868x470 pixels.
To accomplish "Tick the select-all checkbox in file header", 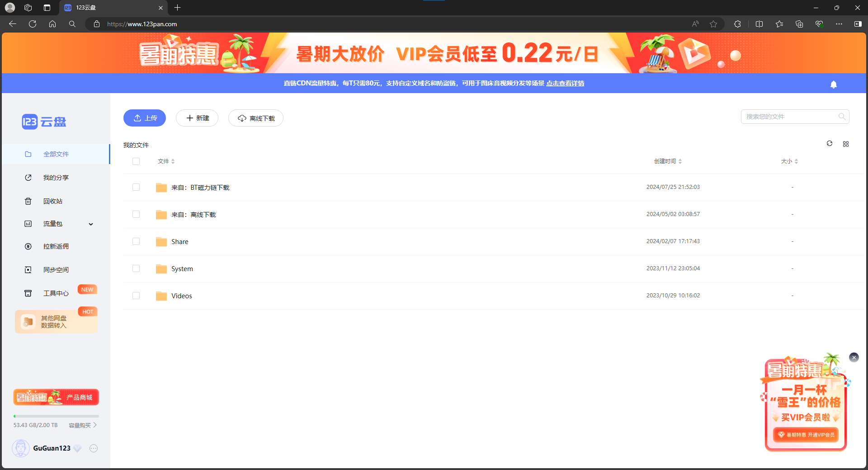I will coord(136,161).
